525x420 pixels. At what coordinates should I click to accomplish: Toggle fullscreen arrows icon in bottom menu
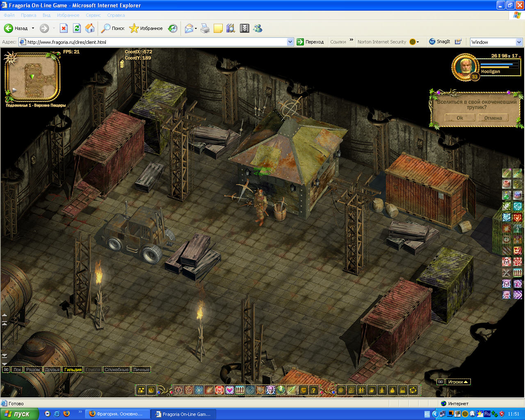(x=413, y=390)
